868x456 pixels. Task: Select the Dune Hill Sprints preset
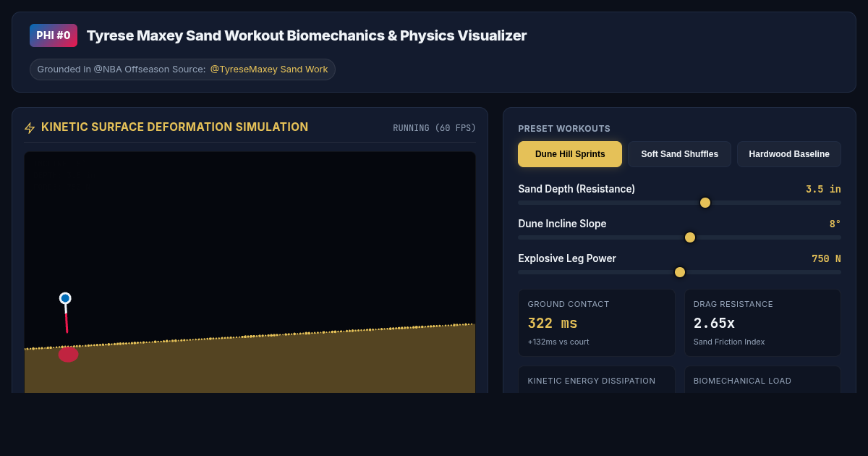coord(570,154)
